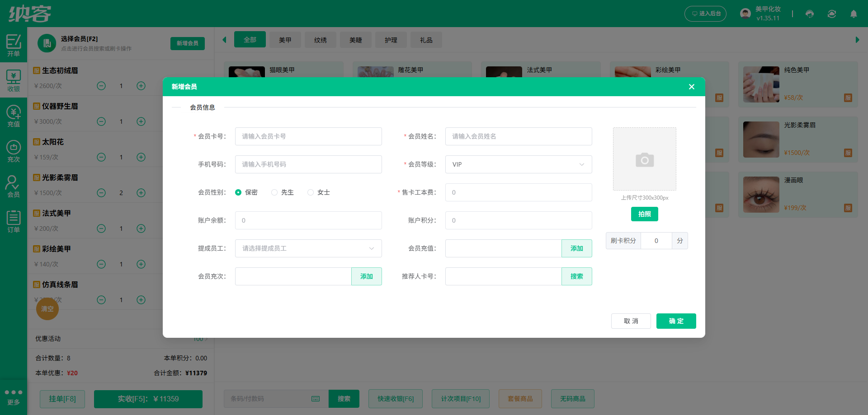
Task: Click 套餐商品 button
Action: pos(520,399)
